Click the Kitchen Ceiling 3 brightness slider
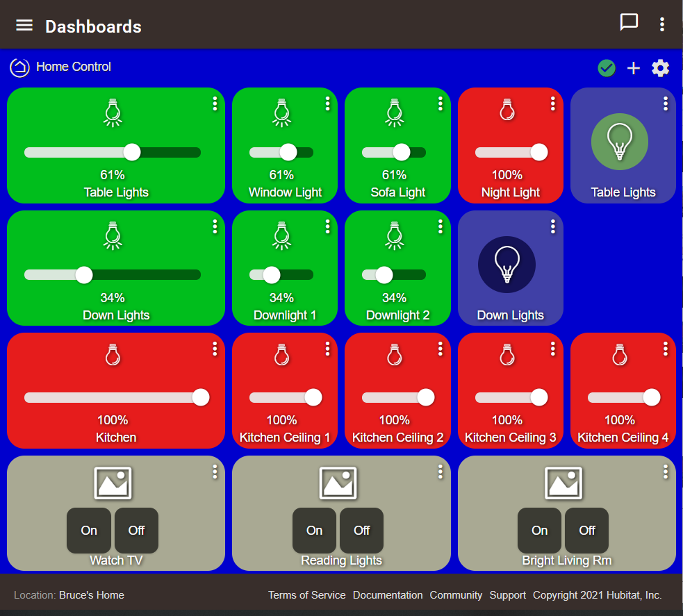 click(x=511, y=397)
